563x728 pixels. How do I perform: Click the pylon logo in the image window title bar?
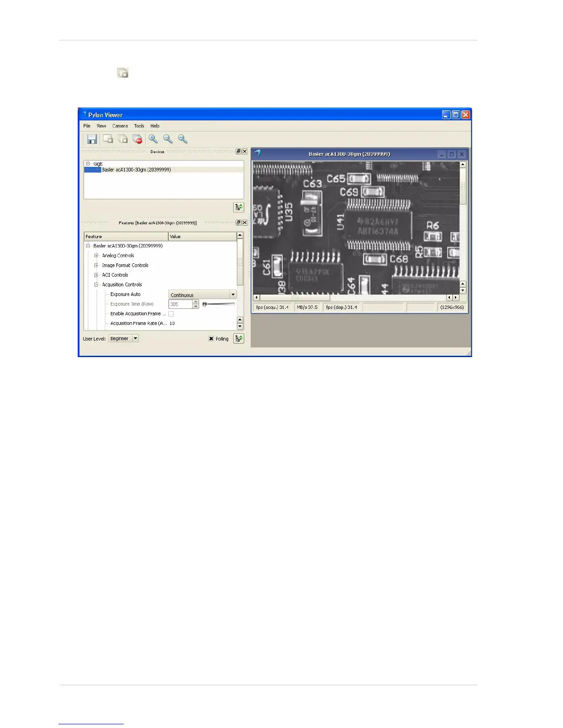click(x=258, y=154)
